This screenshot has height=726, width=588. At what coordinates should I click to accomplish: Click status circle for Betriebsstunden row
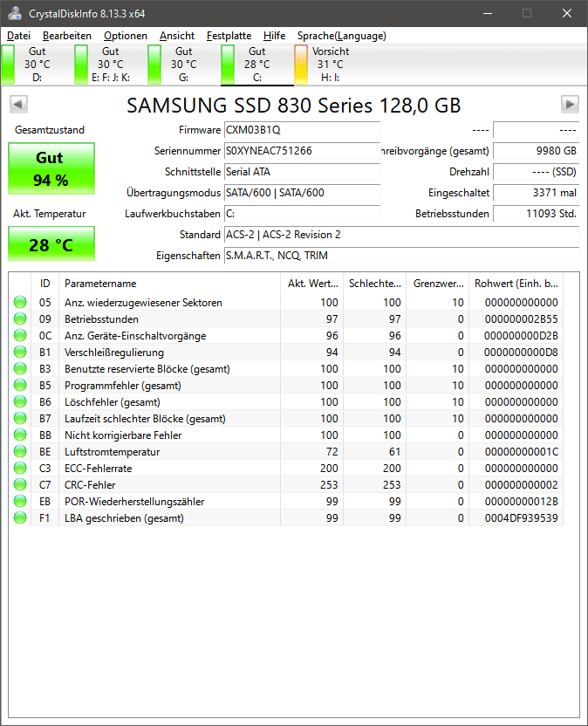click(20, 319)
